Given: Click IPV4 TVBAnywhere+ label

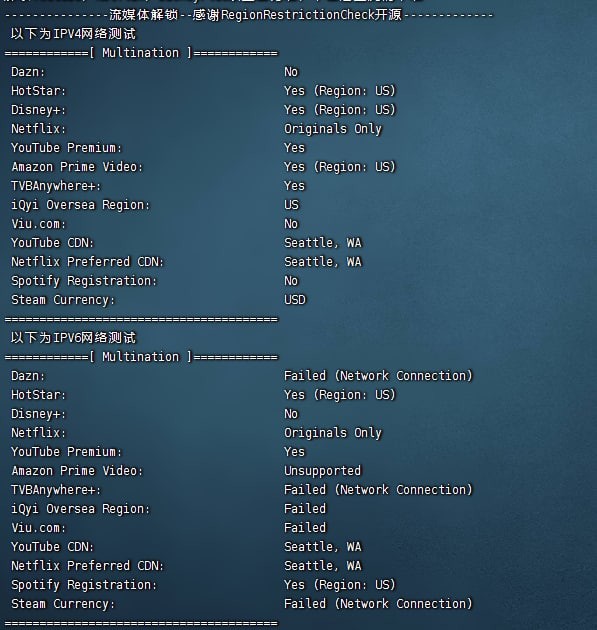Looking at the screenshot, I should pos(56,186).
